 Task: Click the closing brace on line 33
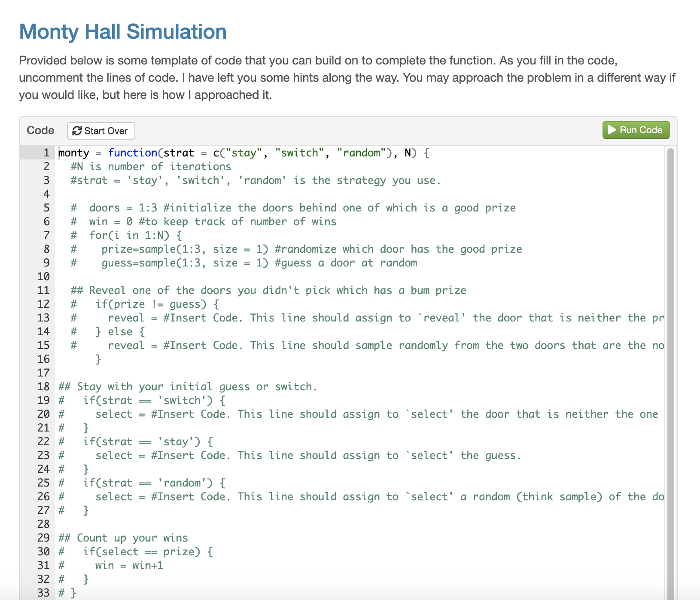(x=73, y=592)
